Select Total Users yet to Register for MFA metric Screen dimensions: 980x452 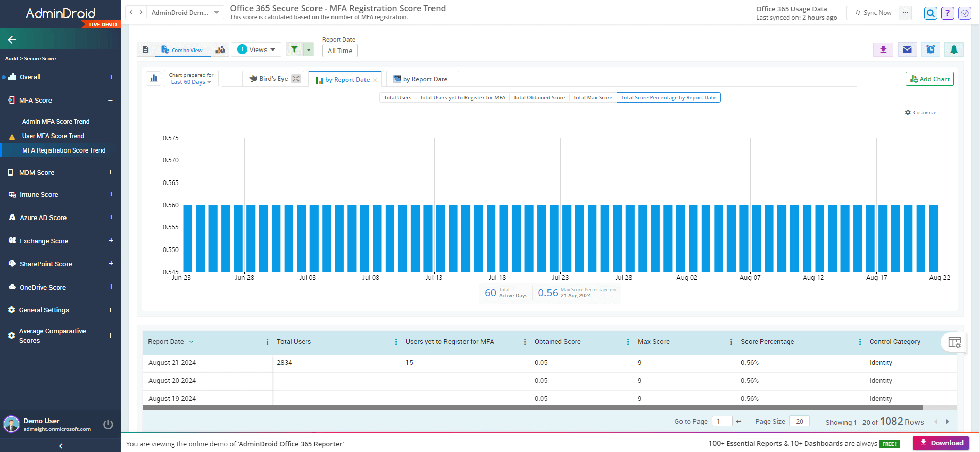point(462,97)
